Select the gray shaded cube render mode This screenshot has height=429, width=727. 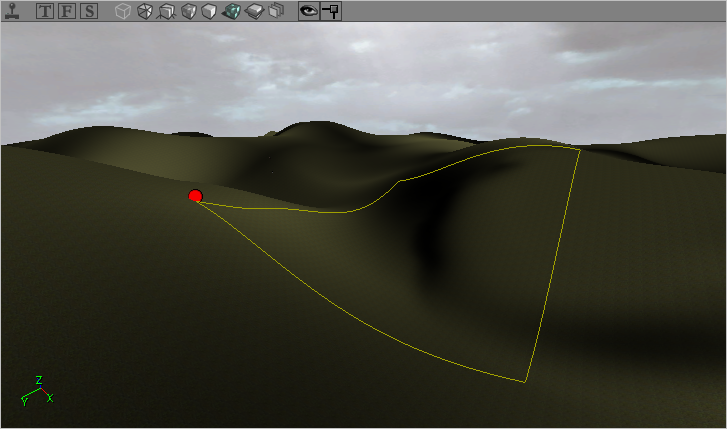(x=188, y=12)
